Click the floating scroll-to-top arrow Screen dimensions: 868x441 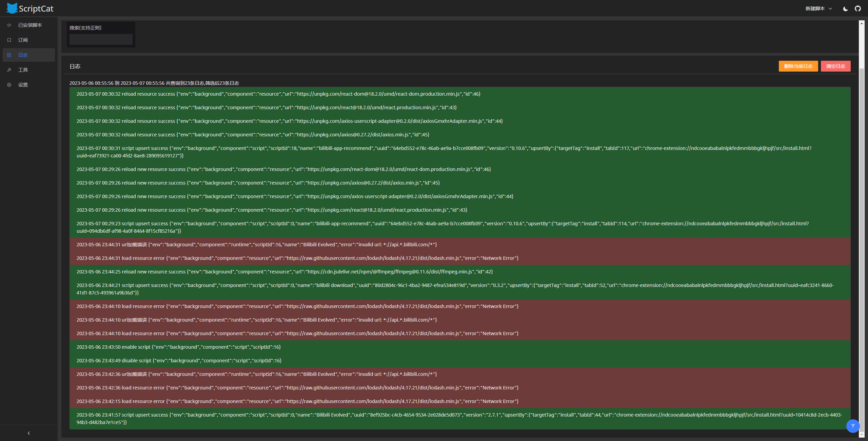coord(852,426)
